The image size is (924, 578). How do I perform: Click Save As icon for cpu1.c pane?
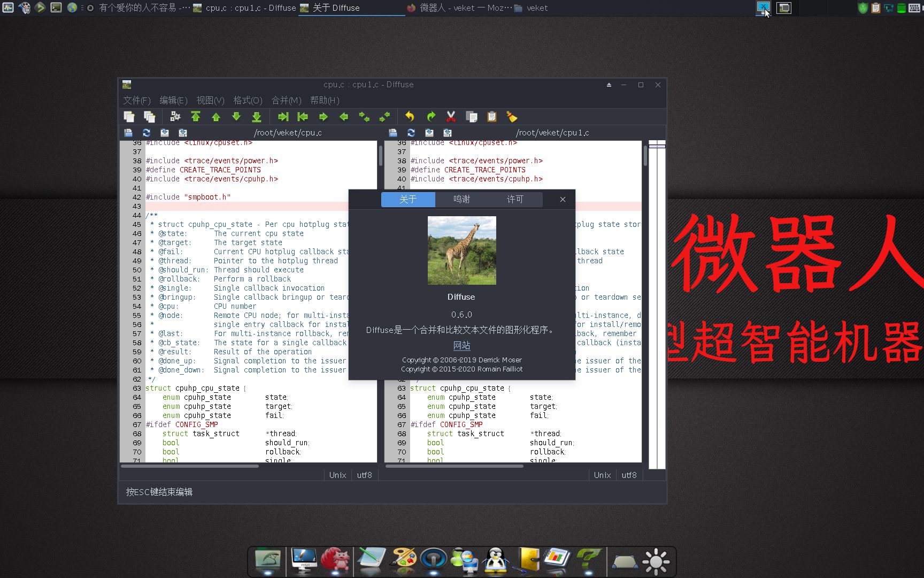pos(448,133)
